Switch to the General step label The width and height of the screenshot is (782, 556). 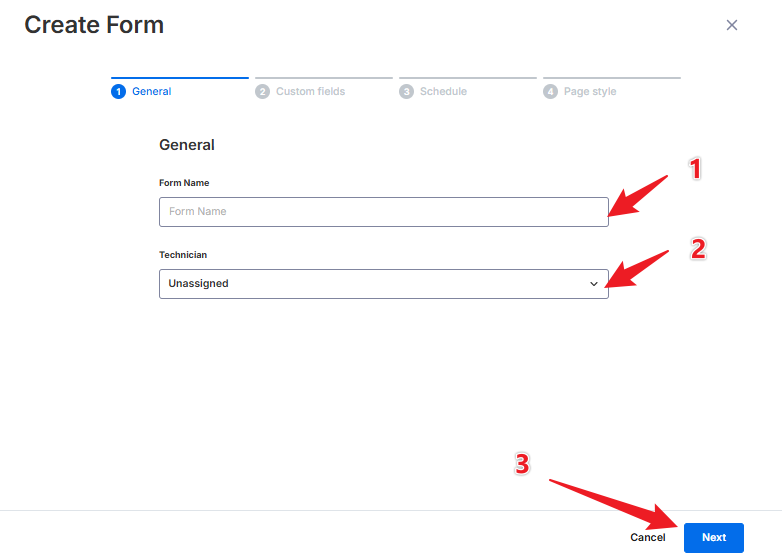[x=152, y=92]
